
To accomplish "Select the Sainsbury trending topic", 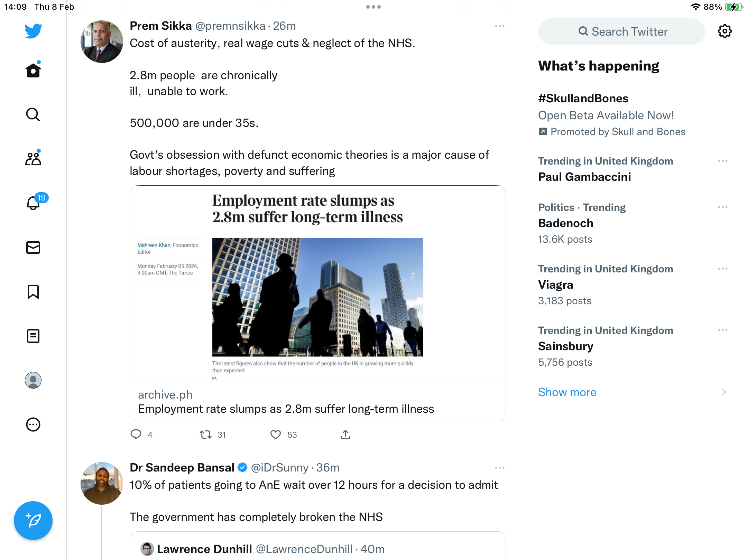I will click(x=633, y=346).
